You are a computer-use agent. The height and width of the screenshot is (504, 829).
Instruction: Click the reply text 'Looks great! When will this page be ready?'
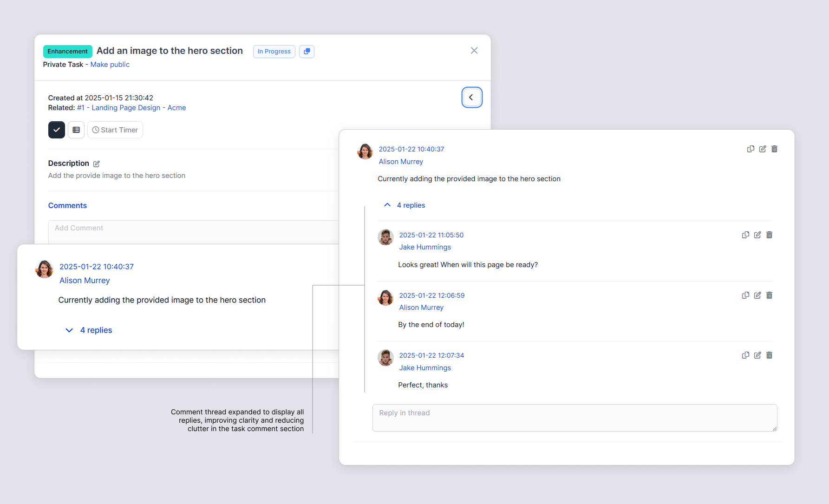[468, 265]
